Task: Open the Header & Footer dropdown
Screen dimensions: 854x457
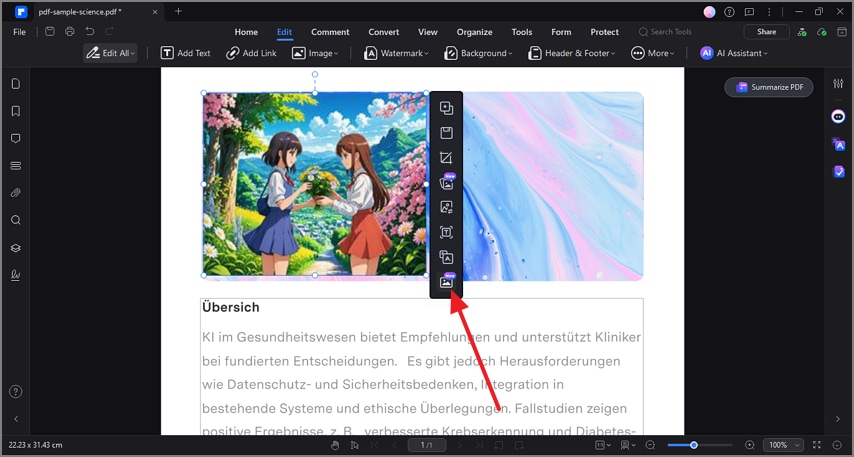Action: pyautogui.click(x=572, y=53)
